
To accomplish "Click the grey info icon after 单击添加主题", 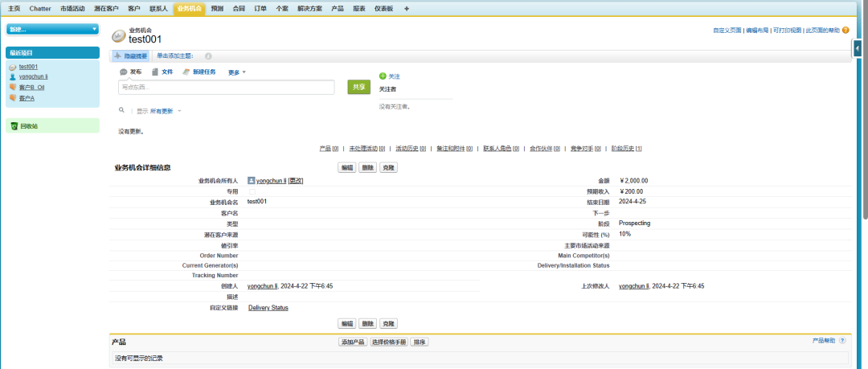I will [x=209, y=56].
